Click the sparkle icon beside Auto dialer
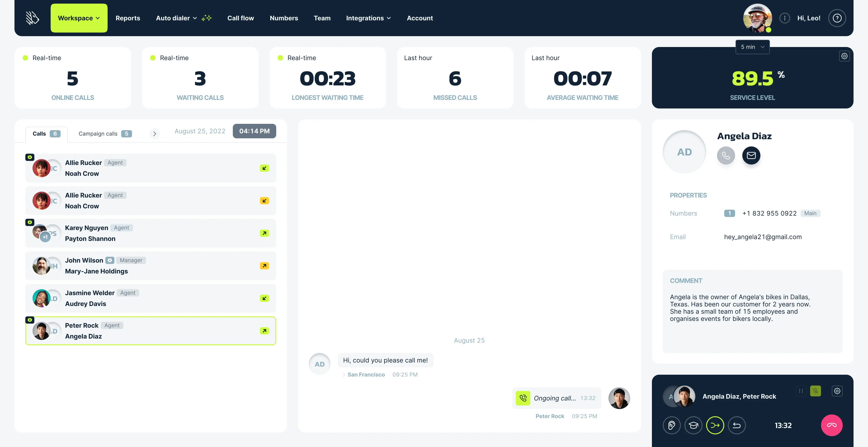868x447 pixels. point(207,18)
